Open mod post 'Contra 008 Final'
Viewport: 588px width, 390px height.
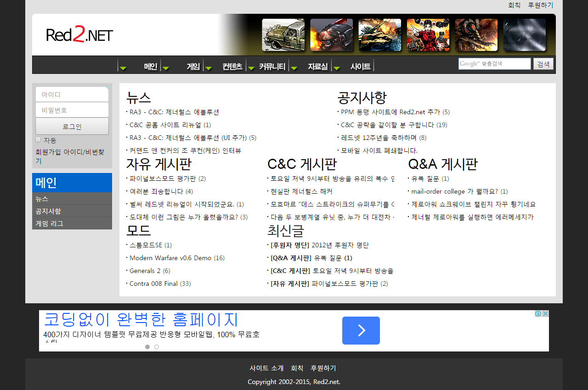click(153, 284)
